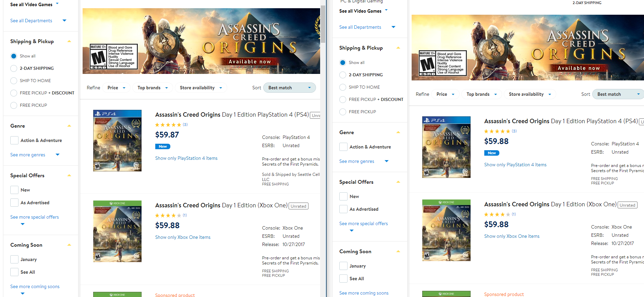Open Xbox One Assassin's Creed title, left window
Screen dimensions: 644x297
221,205
